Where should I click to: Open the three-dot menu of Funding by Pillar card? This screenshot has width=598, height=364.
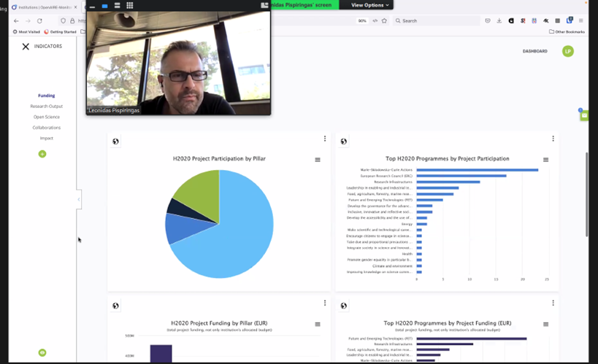(x=325, y=303)
